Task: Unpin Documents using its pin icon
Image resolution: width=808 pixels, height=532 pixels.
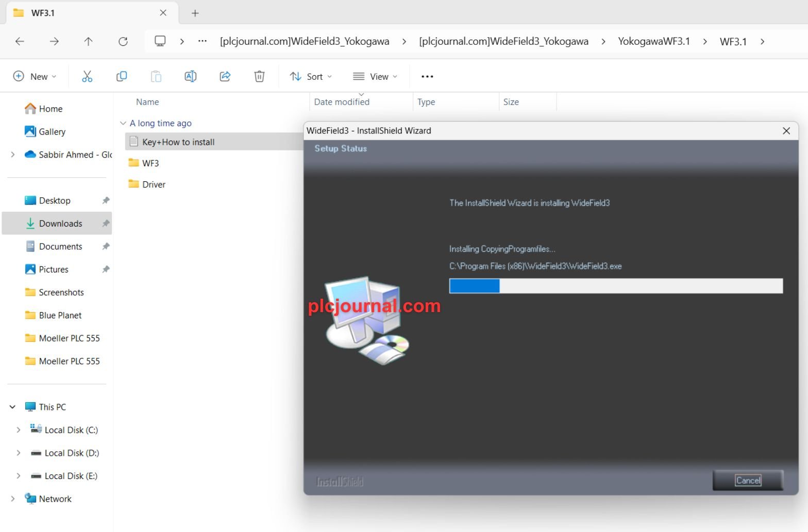Action: (x=106, y=246)
